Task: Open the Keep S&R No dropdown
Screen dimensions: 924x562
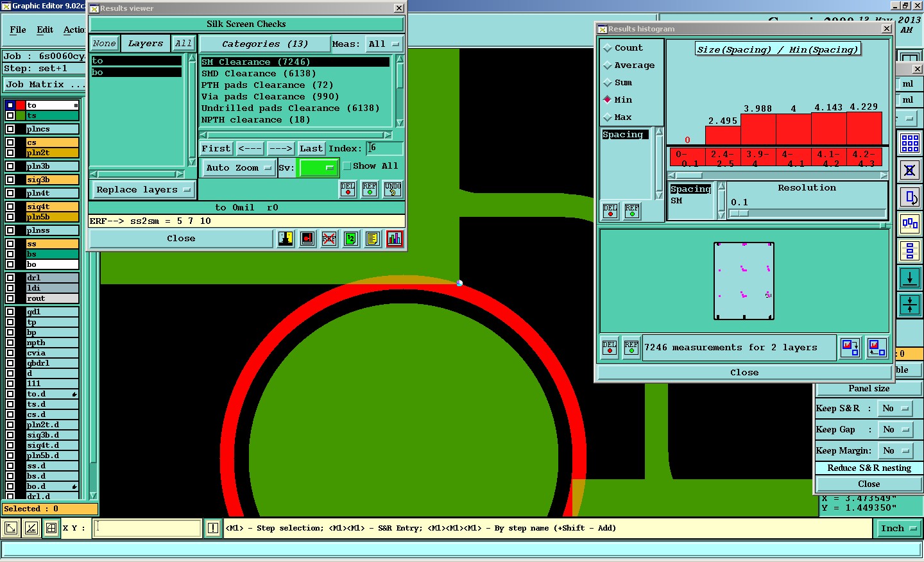Action: pos(896,408)
